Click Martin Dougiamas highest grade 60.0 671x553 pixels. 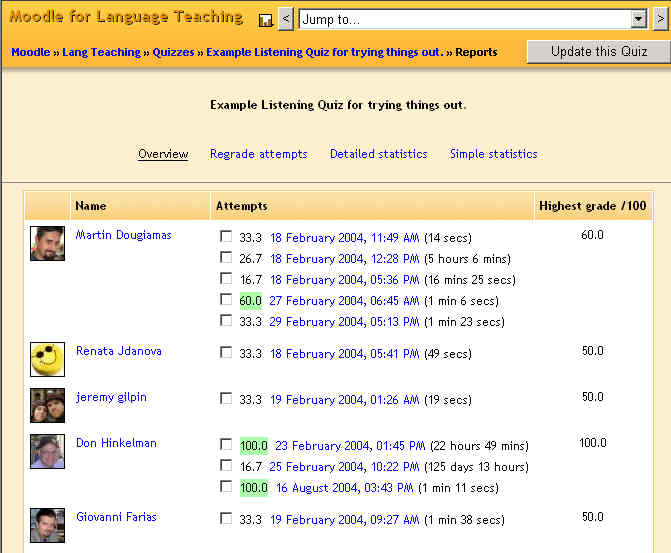592,235
